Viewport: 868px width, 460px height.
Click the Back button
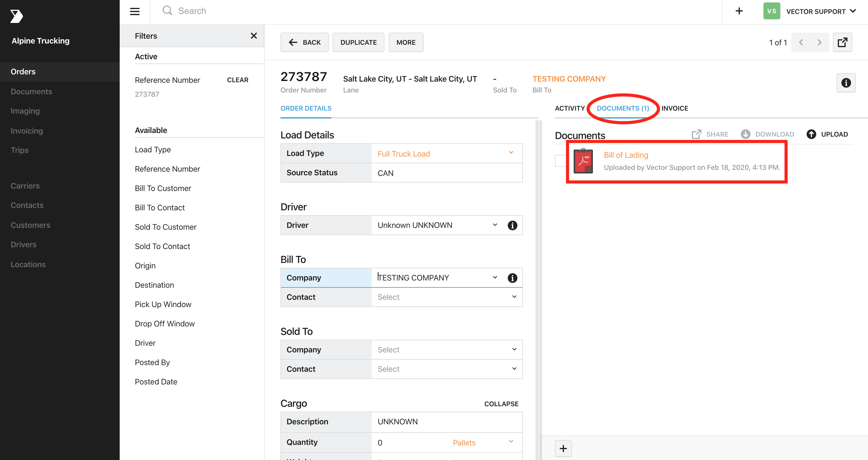[304, 42]
